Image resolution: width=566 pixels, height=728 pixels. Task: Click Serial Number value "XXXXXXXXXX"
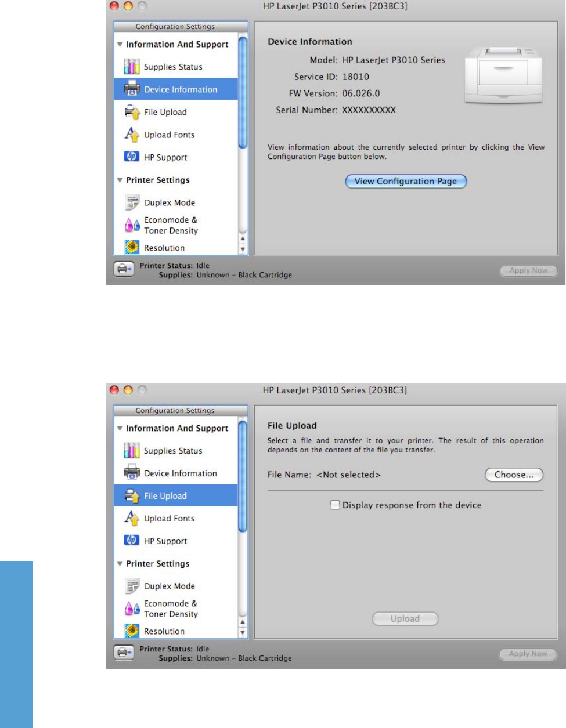369,110
